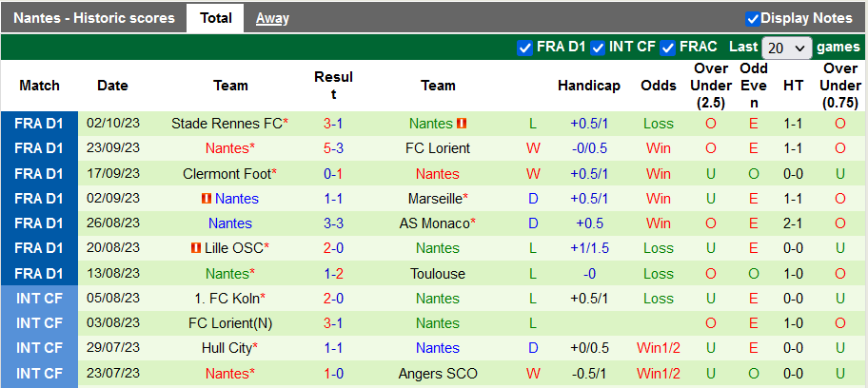The image size is (868, 388).
Task: Toggle the Display Notes checkbox
Action: pos(753,18)
